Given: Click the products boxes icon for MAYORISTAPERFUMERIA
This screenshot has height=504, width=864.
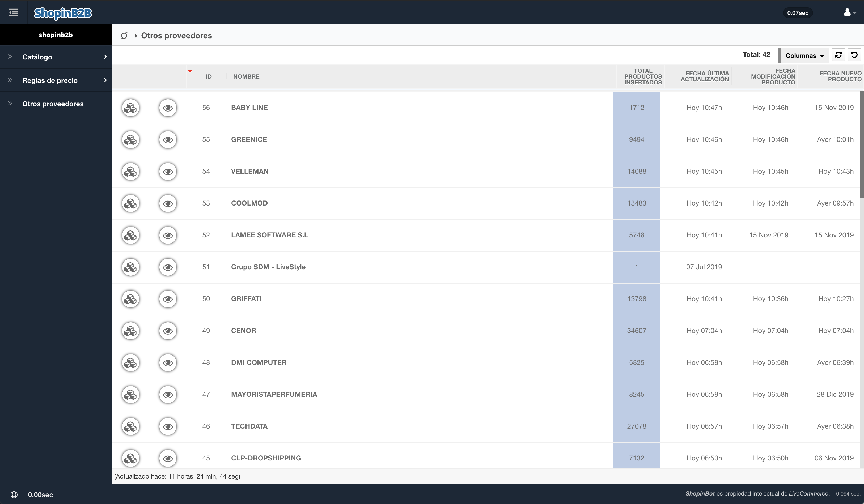Looking at the screenshot, I should coord(131,395).
